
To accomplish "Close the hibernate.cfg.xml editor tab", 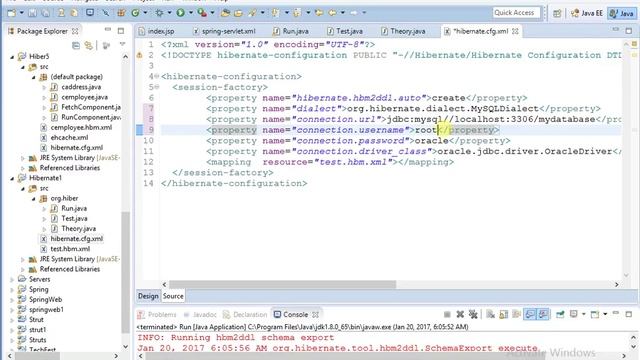I will 516,31.
